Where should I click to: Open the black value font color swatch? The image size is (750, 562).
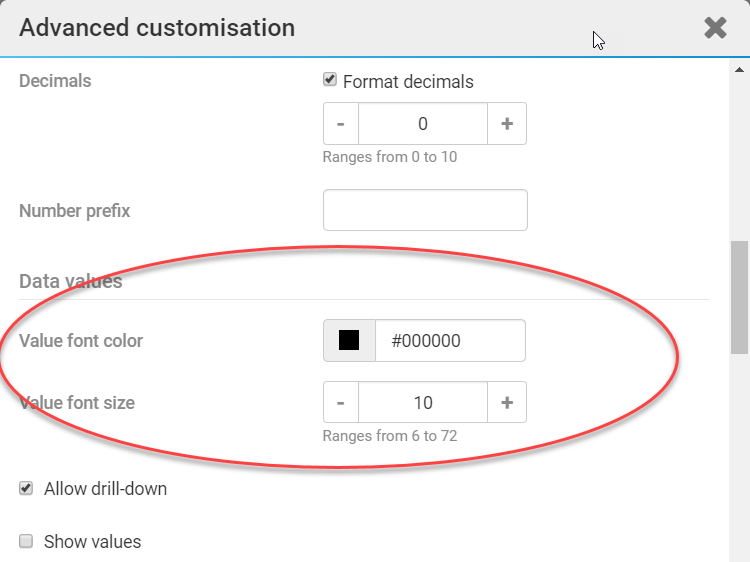349,340
